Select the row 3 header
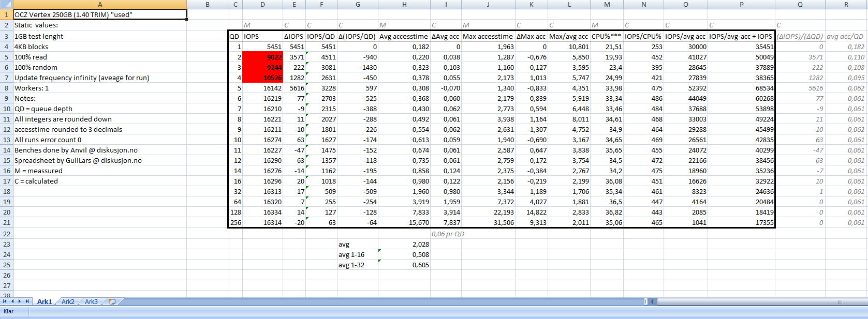The image size is (868, 319). coord(6,36)
